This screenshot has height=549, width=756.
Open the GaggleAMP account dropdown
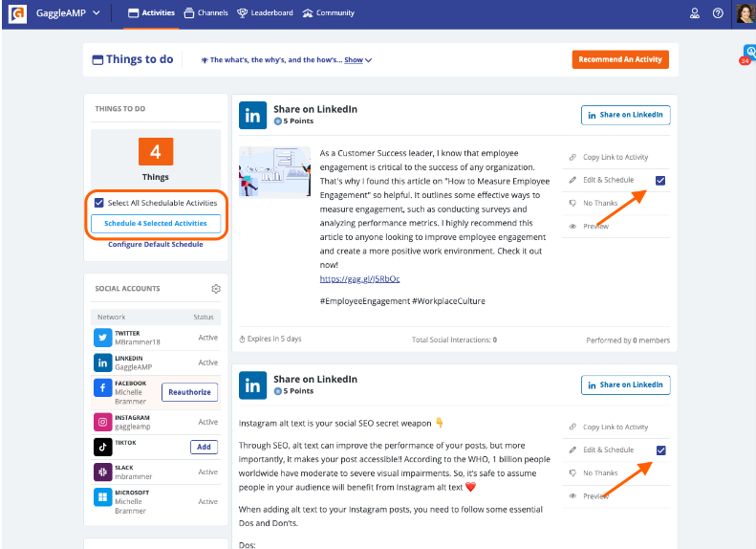(x=69, y=13)
